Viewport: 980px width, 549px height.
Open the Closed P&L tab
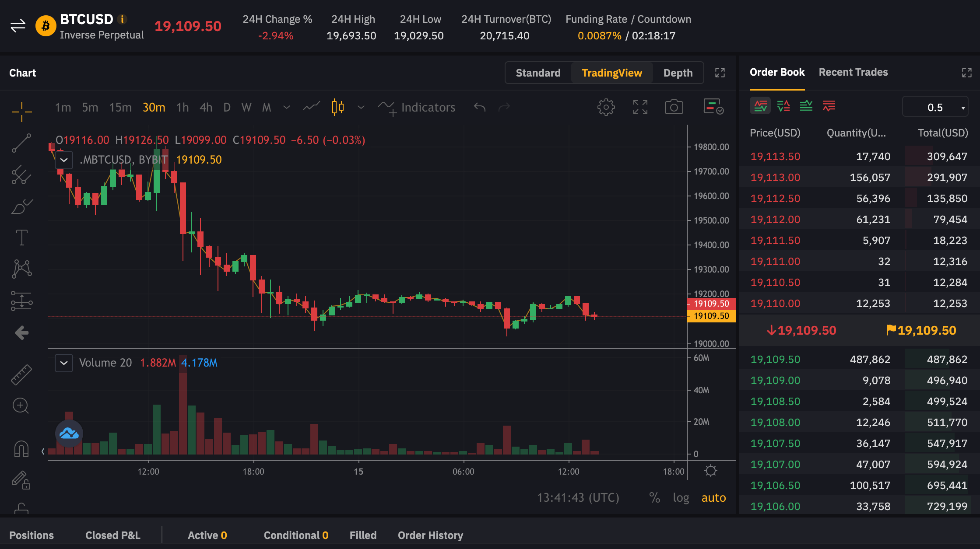(x=113, y=535)
